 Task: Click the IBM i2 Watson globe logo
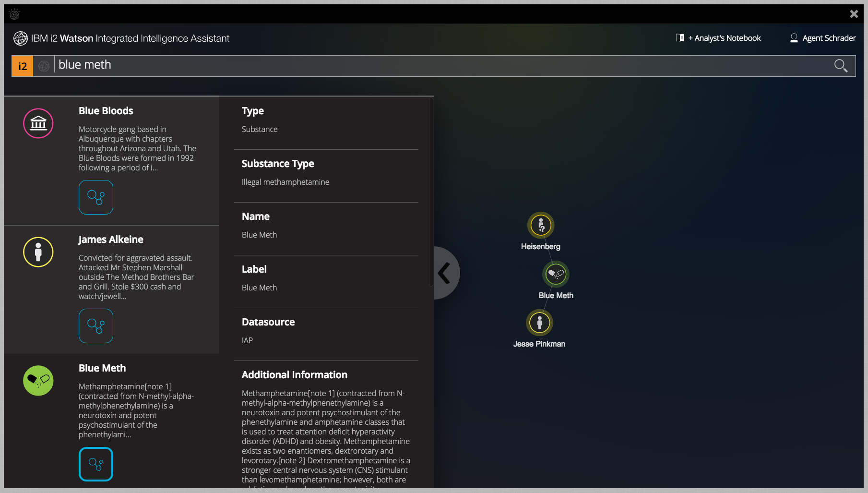click(x=20, y=38)
